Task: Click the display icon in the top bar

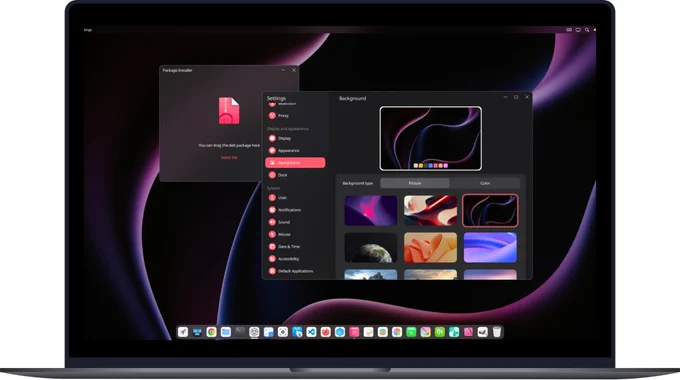Action: (578, 30)
